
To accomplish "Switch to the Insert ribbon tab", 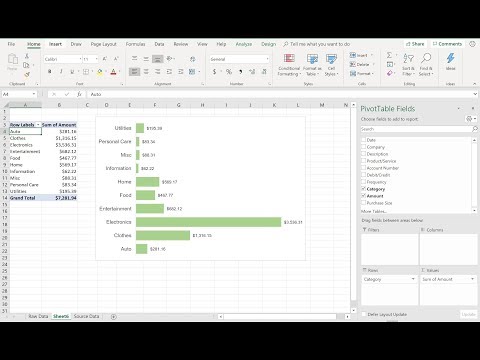I will point(55,44).
